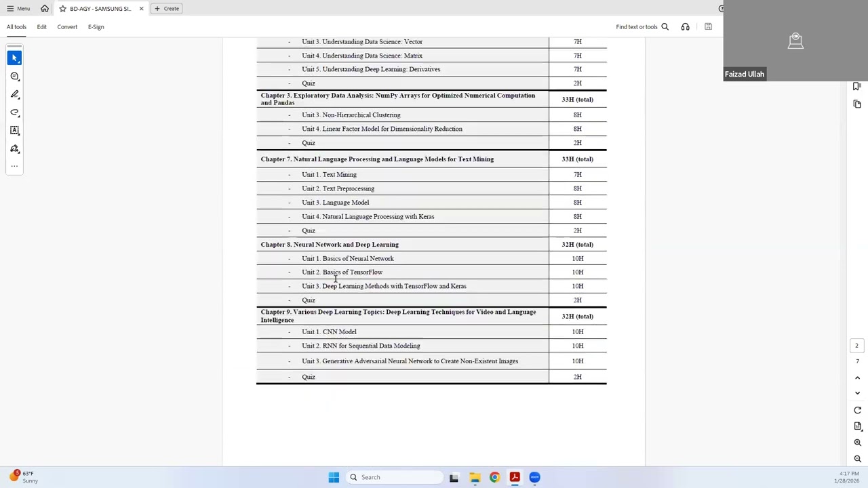868x488 pixels.
Task: Click 'Chapter 3. Exploratory Data Analysis' heading
Action: pos(398,99)
